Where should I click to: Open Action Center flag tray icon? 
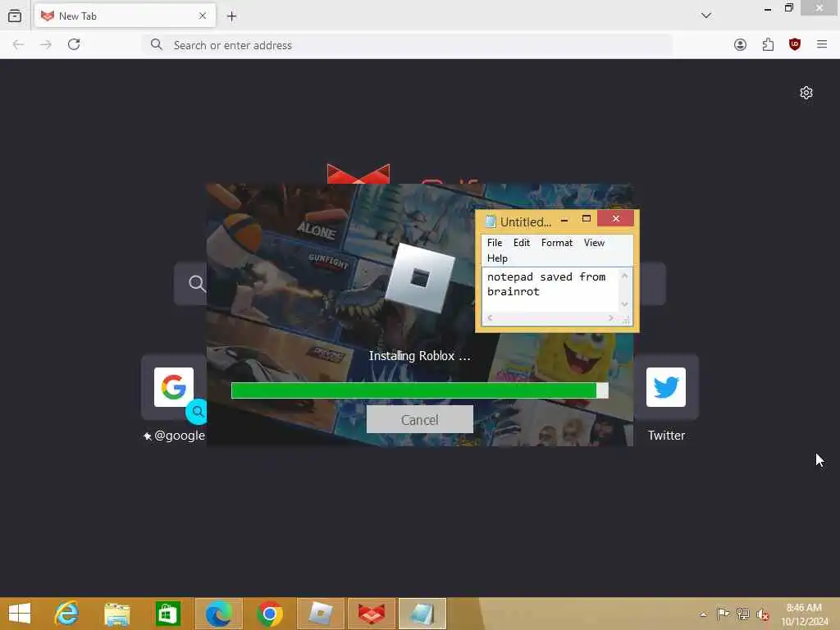pos(723,614)
